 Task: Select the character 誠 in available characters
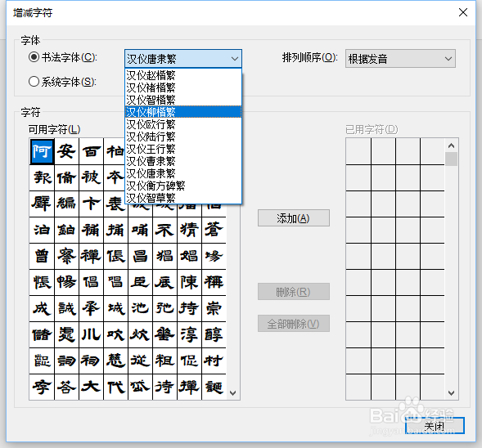67,308
